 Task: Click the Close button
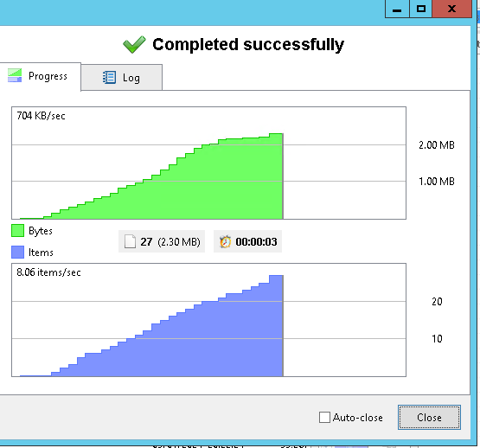(429, 418)
